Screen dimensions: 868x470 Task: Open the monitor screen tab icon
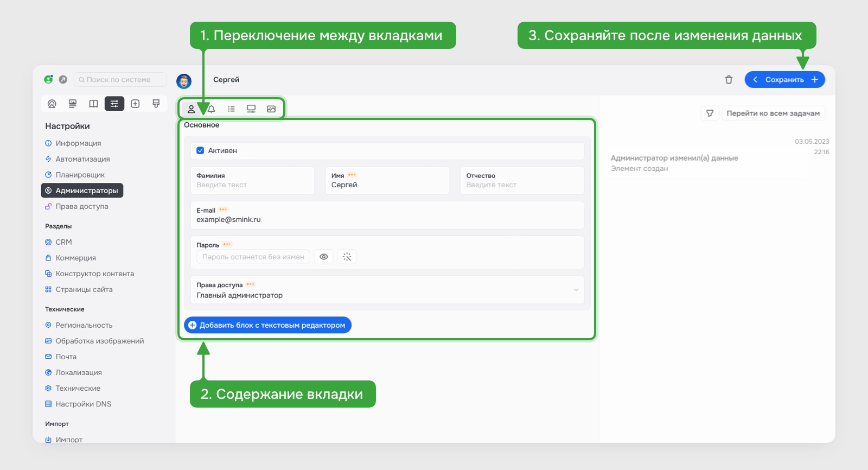[x=251, y=109]
